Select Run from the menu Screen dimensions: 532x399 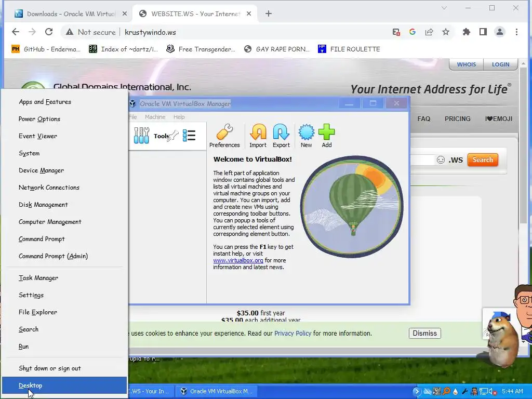pyautogui.click(x=64, y=347)
